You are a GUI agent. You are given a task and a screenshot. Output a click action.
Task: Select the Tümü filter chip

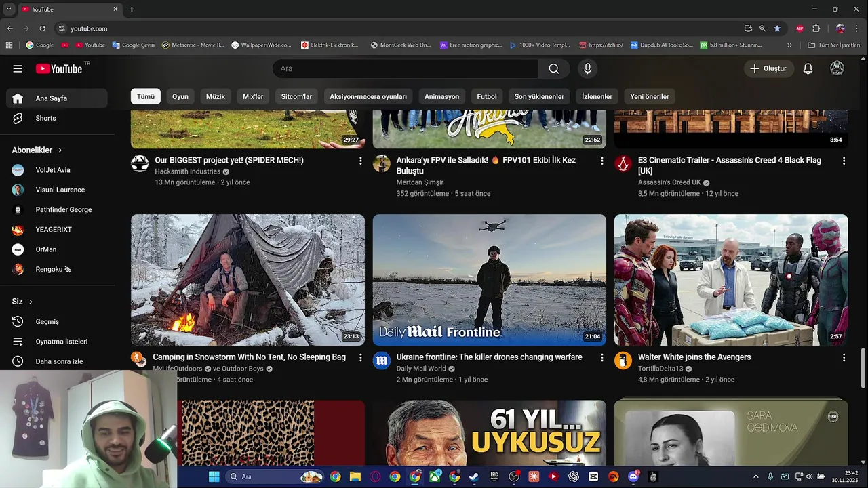point(146,96)
